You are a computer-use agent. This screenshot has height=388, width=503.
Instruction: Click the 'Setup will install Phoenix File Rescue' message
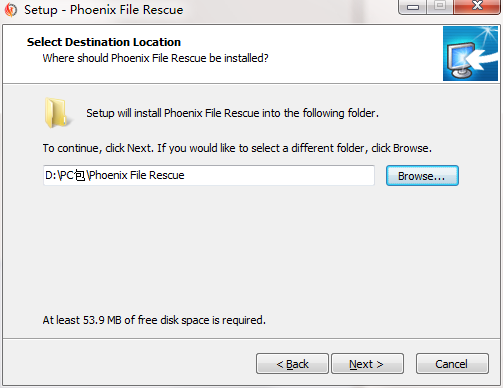pos(232,113)
